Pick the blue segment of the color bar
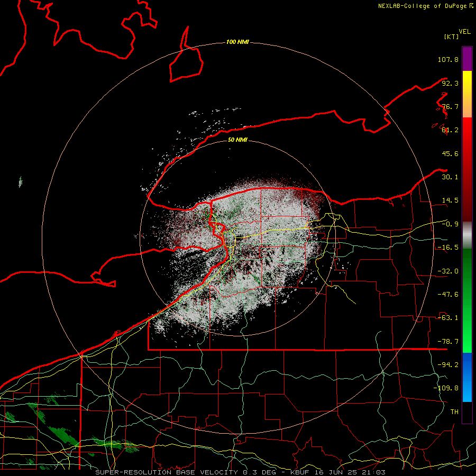This screenshot has height=476, width=476. [467, 377]
